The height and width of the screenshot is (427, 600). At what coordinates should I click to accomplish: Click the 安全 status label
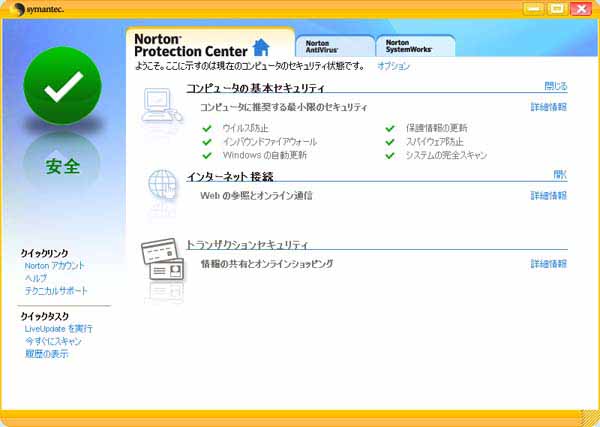63,167
